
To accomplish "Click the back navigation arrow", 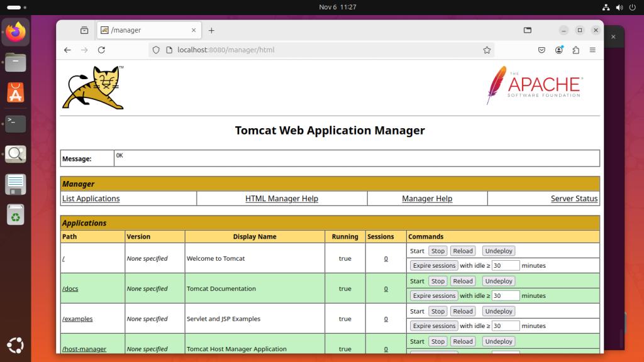I will (x=67, y=50).
